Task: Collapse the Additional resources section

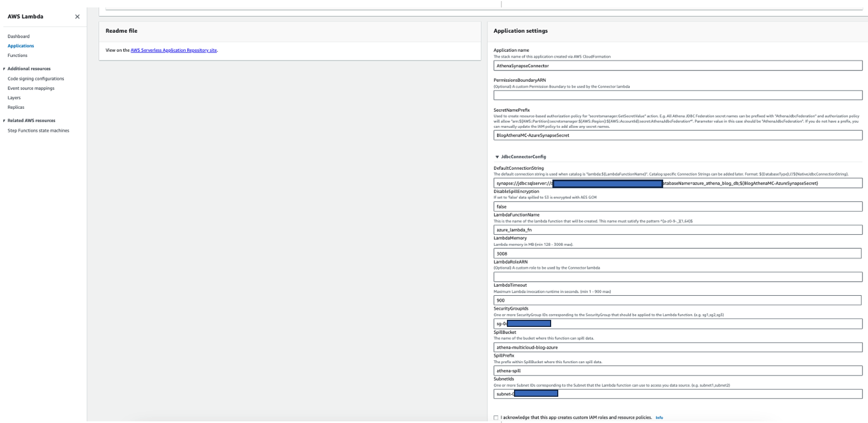Action: pos(4,69)
